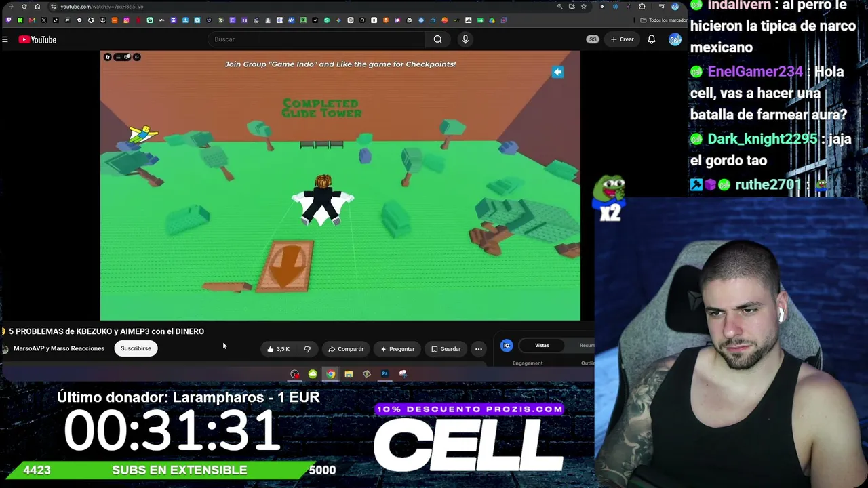Image resolution: width=868 pixels, height=488 pixels.
Task: Start voice search with the microphone icon
Action: (x=465, y=39)
